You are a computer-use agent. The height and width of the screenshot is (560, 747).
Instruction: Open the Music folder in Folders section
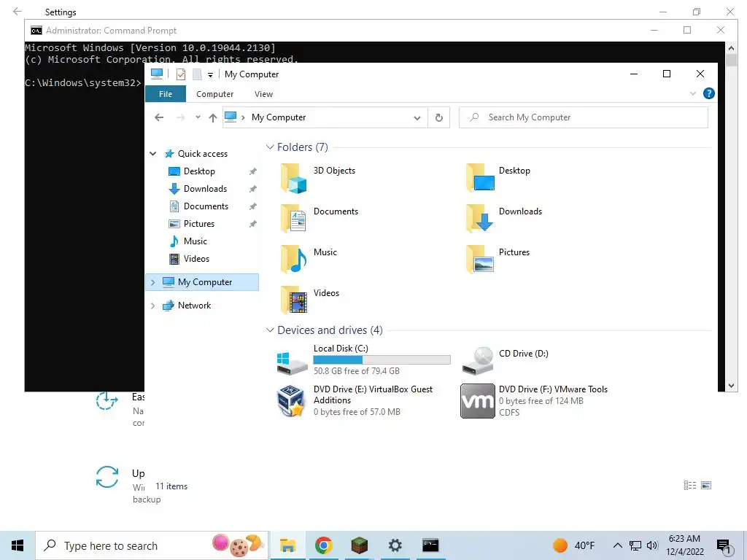(x=293, y=260)
